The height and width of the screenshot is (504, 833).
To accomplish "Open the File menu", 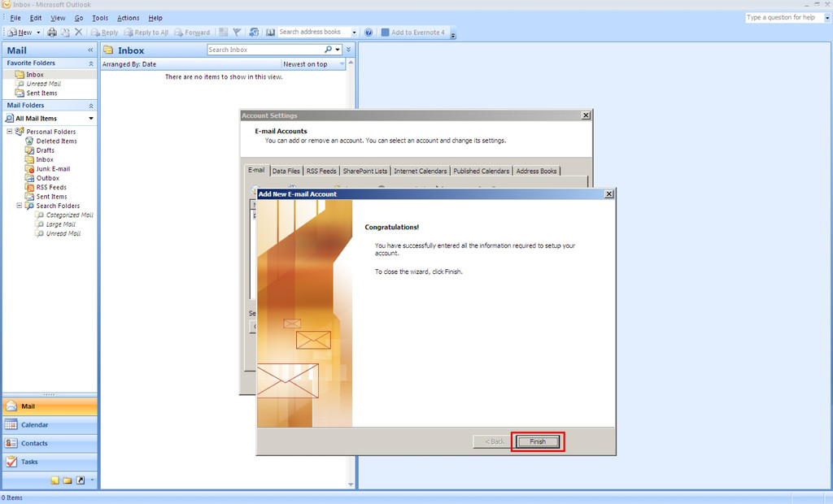I will [15, 18].
